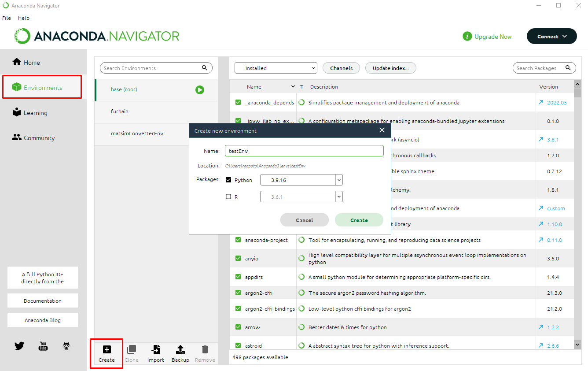Viewport: 588px width, 371px height.
Task: Click the Backup environment icon
Action: (180, 349)
